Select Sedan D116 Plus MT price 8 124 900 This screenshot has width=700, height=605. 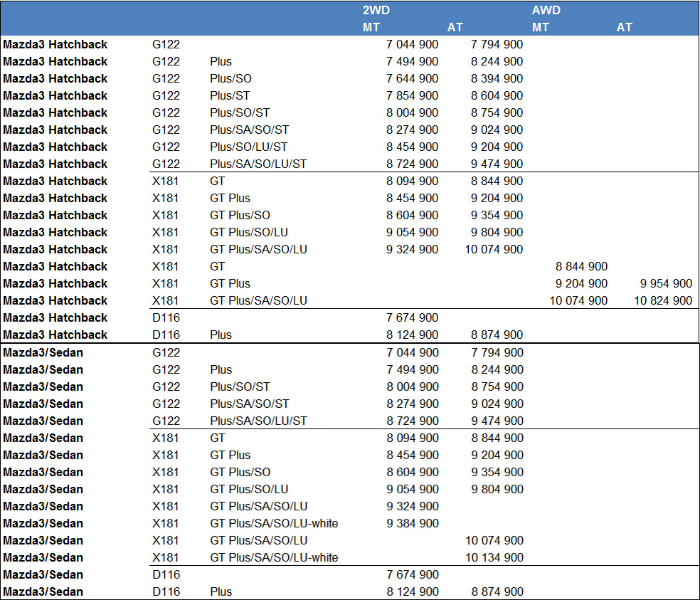[413, 592]
